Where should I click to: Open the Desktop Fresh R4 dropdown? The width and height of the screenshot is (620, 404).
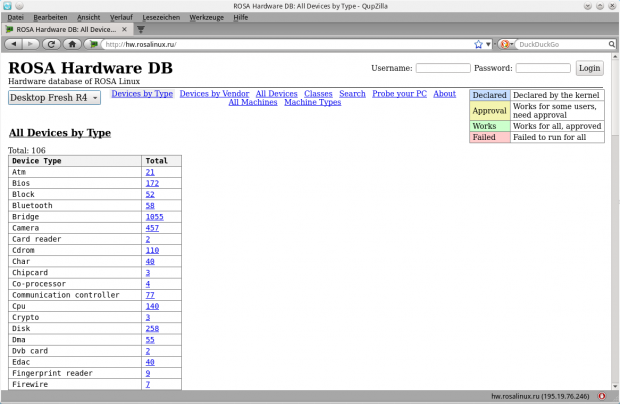point(54,97)
